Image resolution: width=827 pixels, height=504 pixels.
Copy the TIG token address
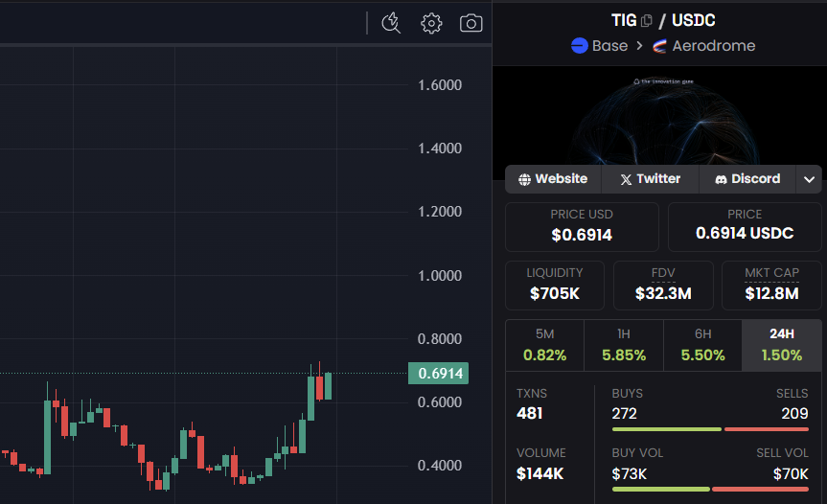click(647, 20)
